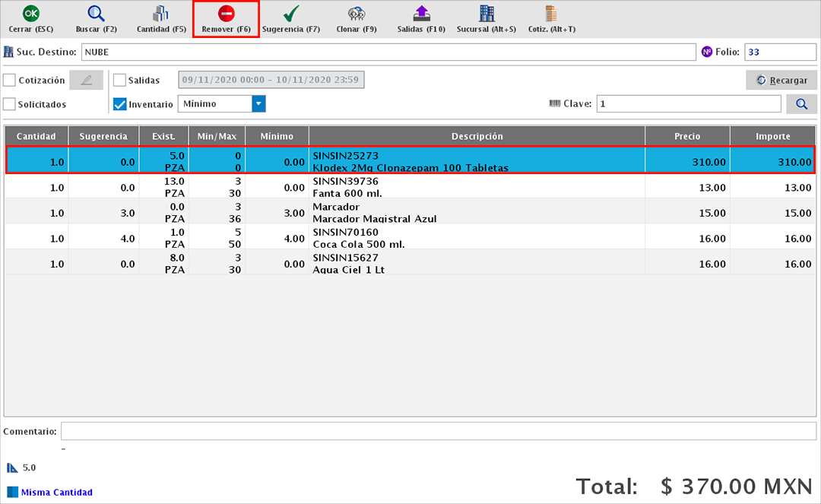This screenshot has width=821, height=504.
Task: Enable the Cotización checkbox
Action: (10, 80)
